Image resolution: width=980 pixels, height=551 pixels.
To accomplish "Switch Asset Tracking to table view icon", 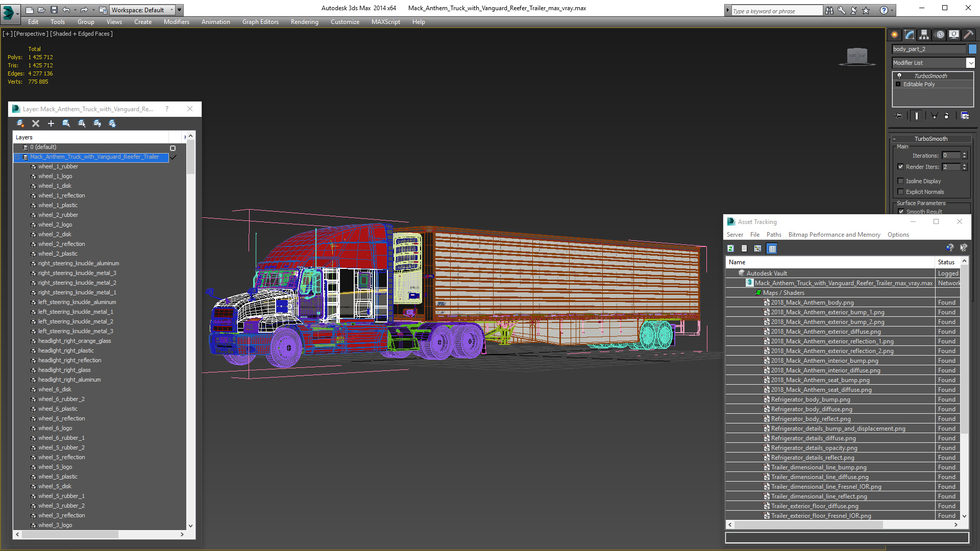I will point(772,248).
